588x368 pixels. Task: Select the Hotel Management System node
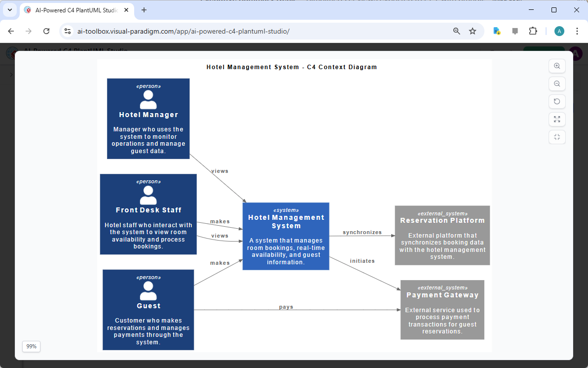coord(286,236)
